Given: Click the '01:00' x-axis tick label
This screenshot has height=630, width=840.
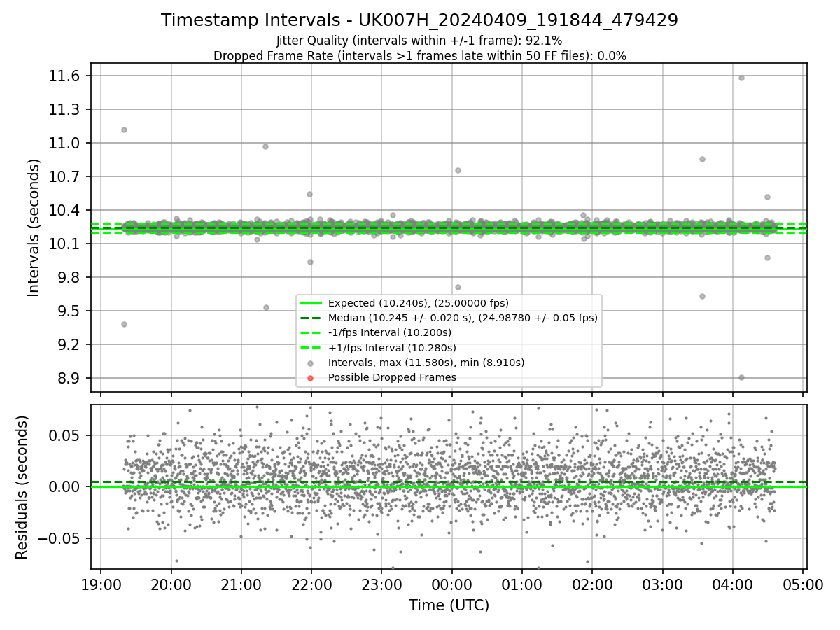Looking at the screenshot, I should click(x=522, y=585).
